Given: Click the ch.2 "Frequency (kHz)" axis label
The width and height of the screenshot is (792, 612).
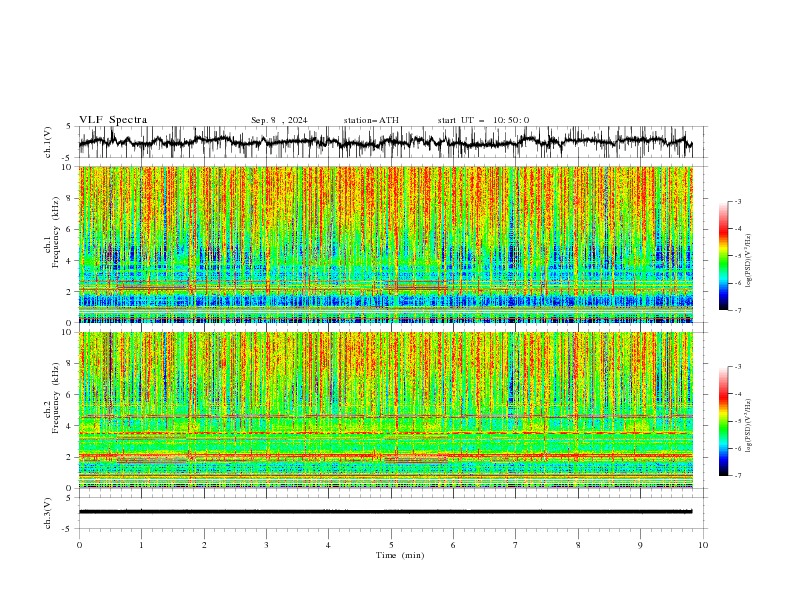Looking at the screenshot, I should [x=55, y=397].
